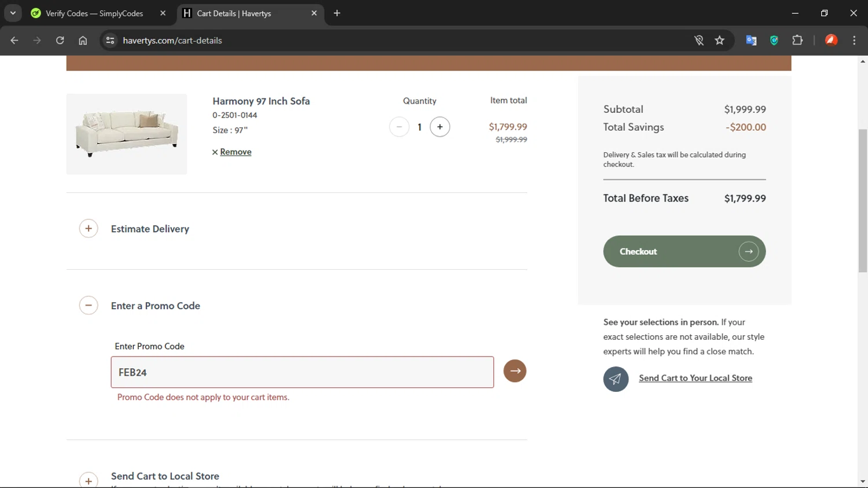Close the Verify Codes SimplyCodes tab
This screenshot has height=488, width=868.
[163, 13]
